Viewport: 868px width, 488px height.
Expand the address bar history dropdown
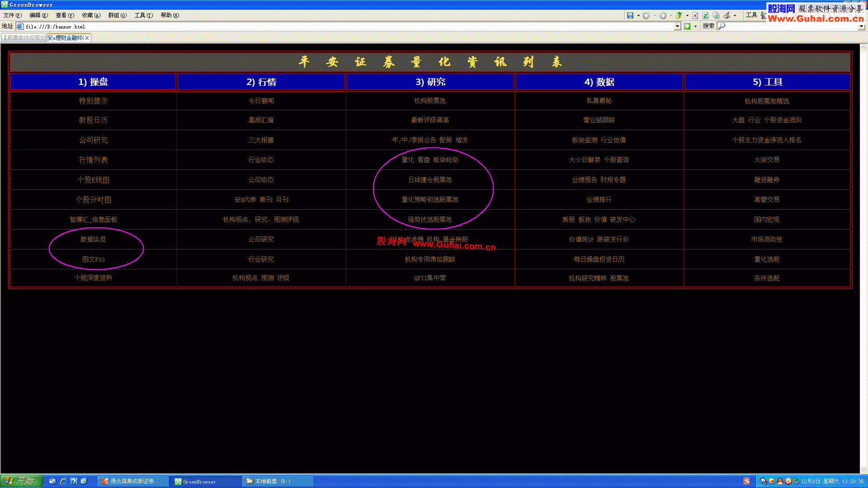tap(677, 26)
